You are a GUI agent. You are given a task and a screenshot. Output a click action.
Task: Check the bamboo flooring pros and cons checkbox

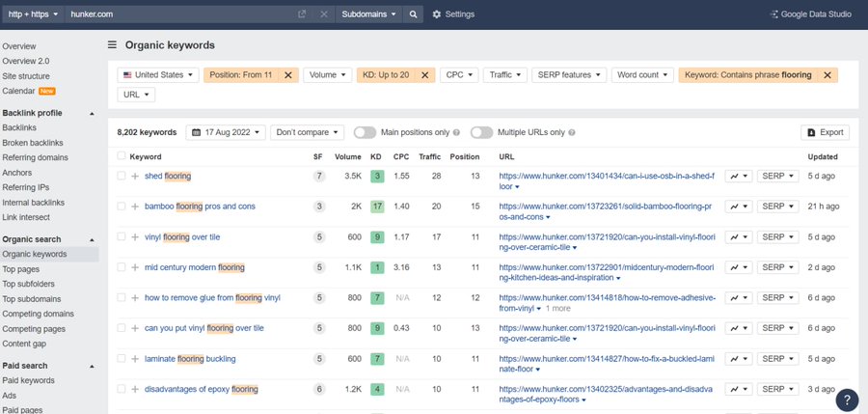pyautogui.click(x=122, y=207)
